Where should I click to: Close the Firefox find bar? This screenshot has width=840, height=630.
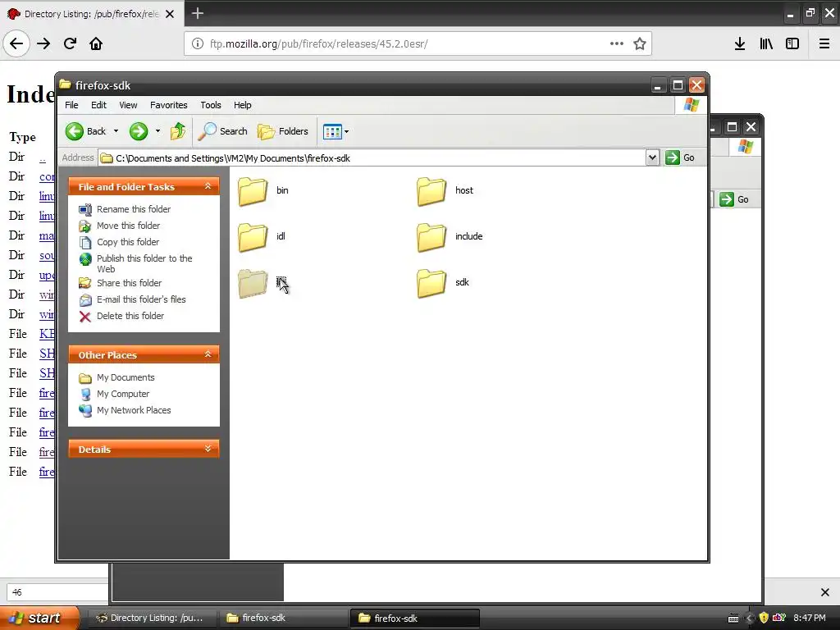(825, 592)
